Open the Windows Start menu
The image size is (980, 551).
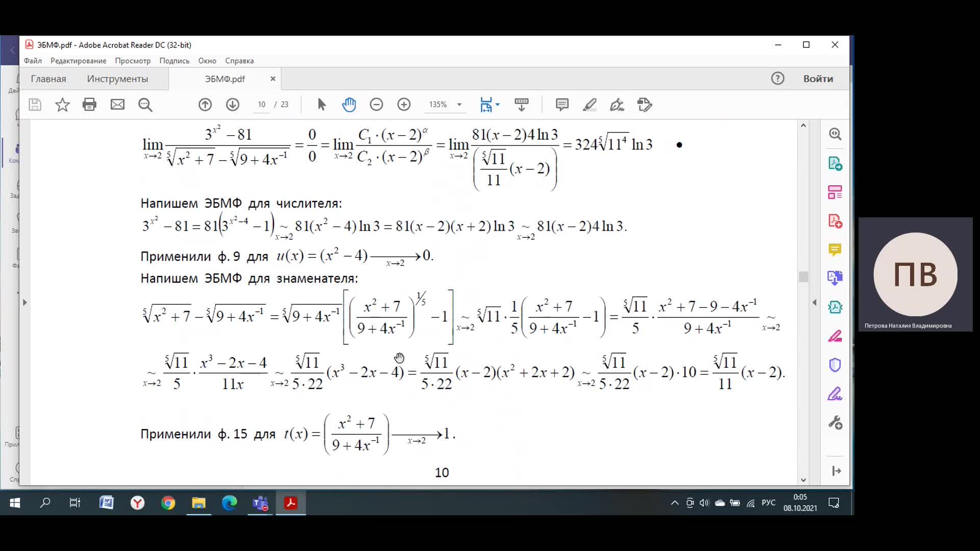tap(15, 503)
